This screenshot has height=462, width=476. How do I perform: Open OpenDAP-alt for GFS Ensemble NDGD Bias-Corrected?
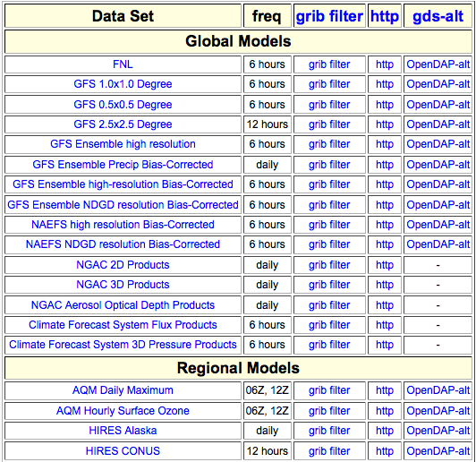[x=438, y=205]
